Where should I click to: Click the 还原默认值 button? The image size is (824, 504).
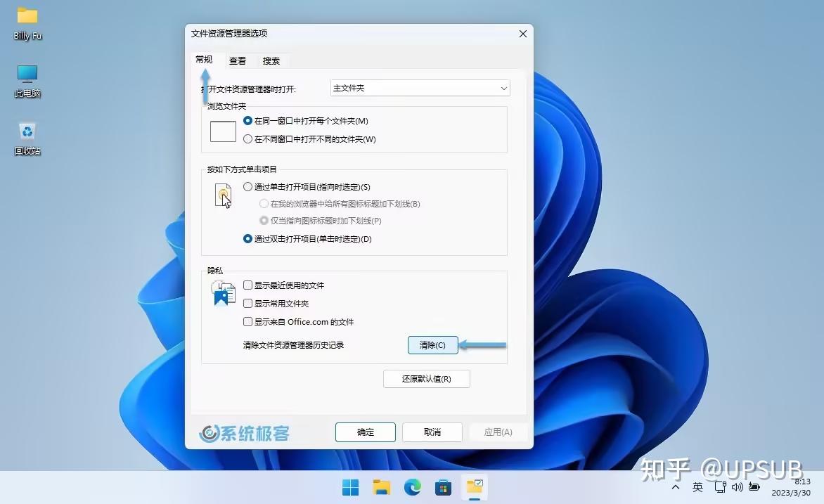[x=426, y=379]
